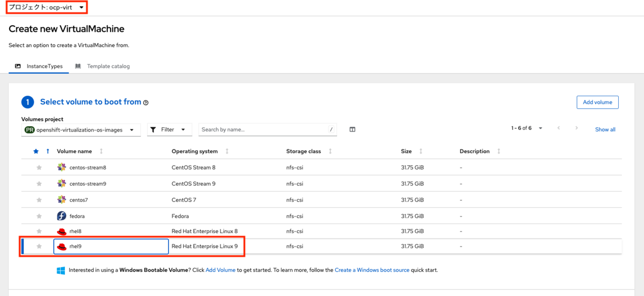Image resolution: width=644 pixels, height=296 pixels.
Task: Select the centos-stream8 volume row name
Action: 88,168
